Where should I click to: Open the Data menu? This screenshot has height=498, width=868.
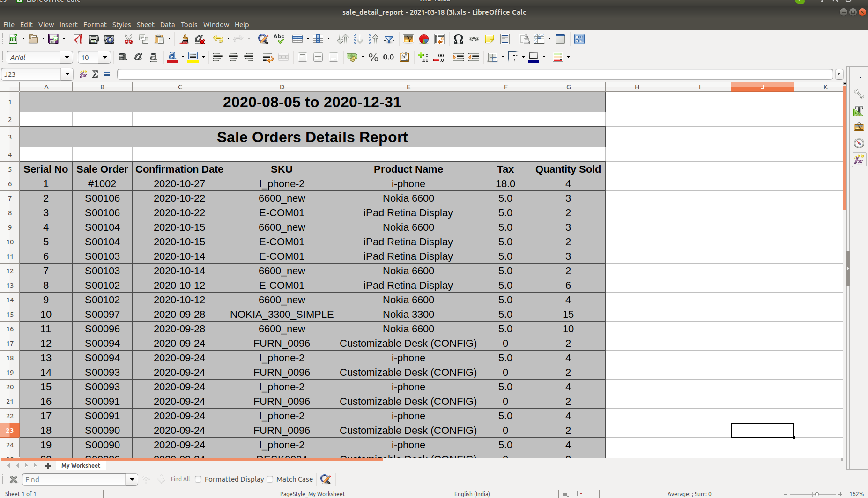167,25
